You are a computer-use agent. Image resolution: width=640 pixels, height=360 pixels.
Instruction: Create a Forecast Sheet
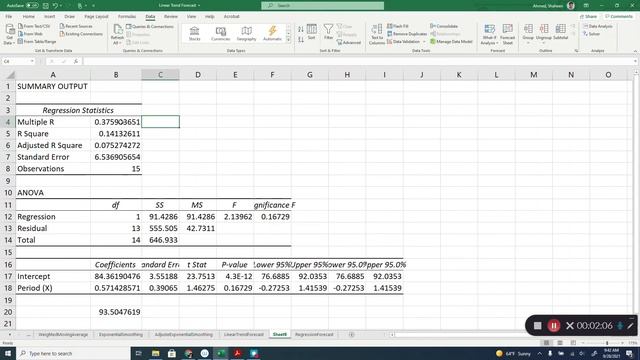point(507,34)
